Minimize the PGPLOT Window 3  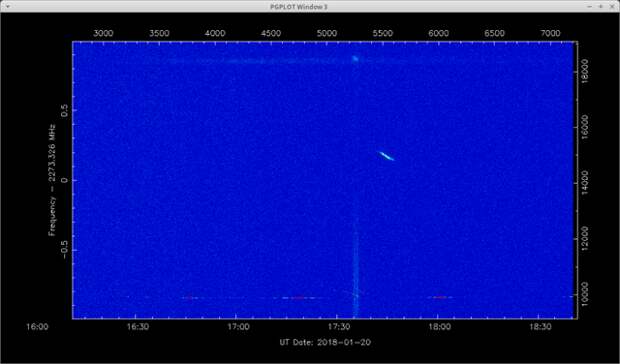click(x=590, y=6)
